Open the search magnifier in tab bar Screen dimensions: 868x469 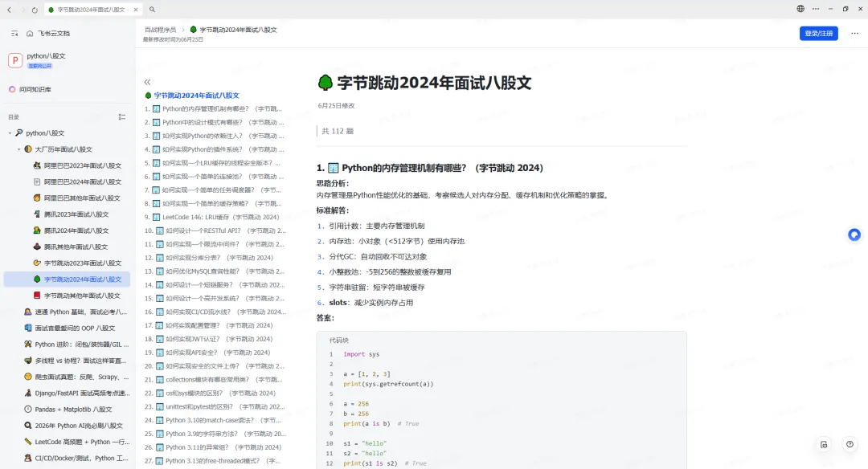[152, 10]
